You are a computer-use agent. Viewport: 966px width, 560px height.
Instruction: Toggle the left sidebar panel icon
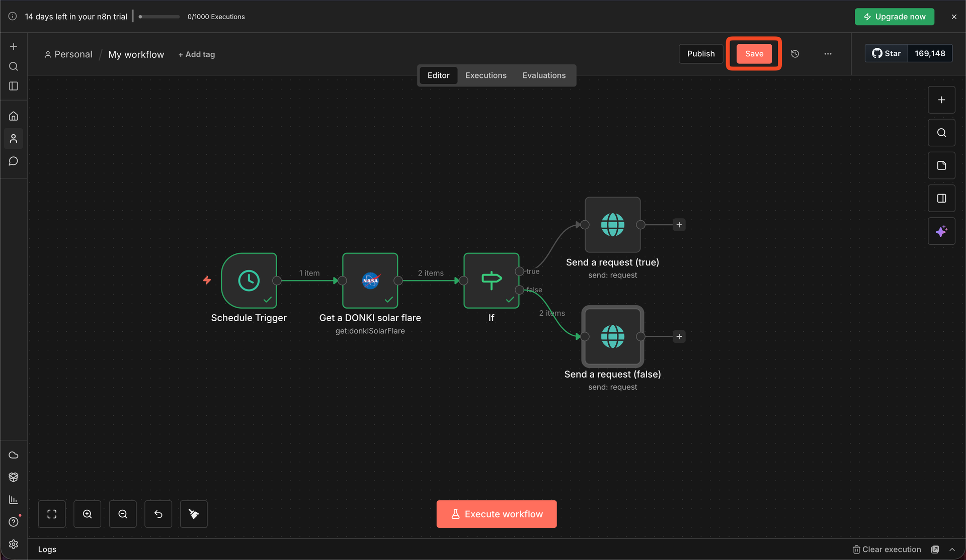pos(14,86)
